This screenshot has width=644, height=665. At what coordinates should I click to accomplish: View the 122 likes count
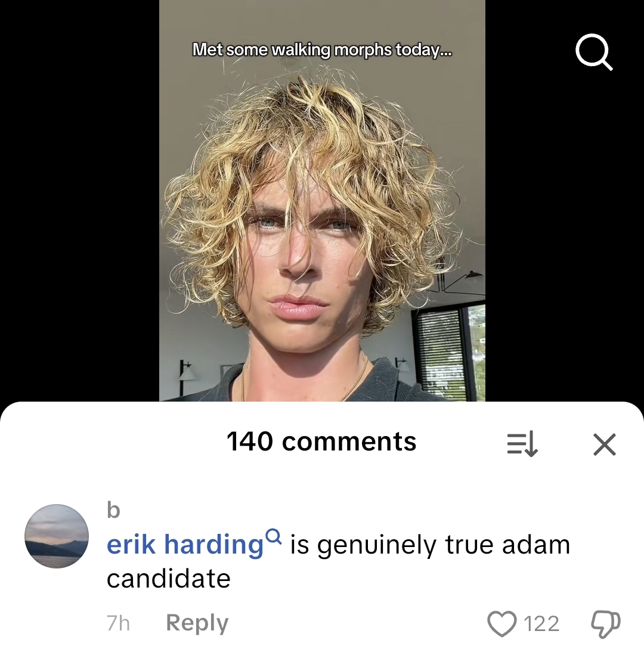541,624
